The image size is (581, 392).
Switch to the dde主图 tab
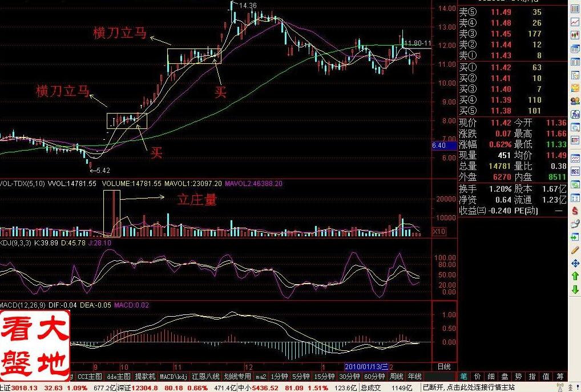click(119, 377)
